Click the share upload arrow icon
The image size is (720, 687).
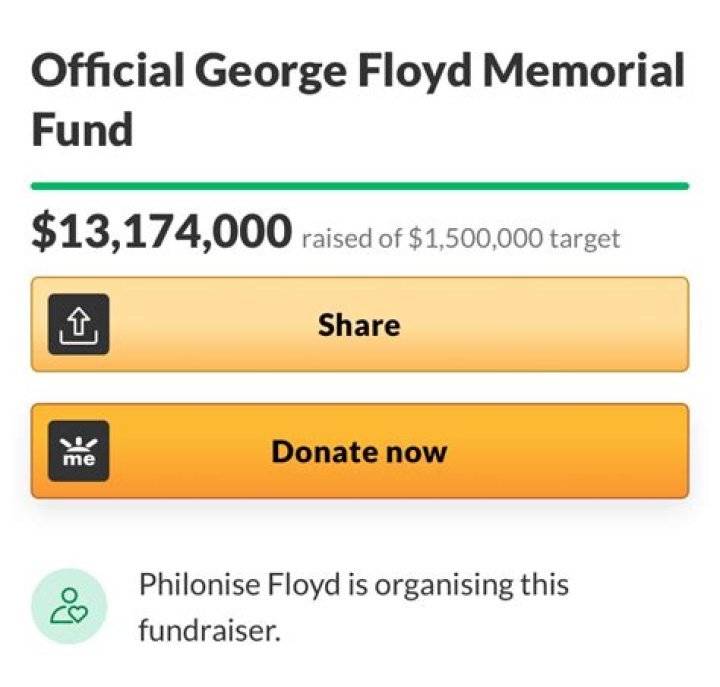point(79,325)
